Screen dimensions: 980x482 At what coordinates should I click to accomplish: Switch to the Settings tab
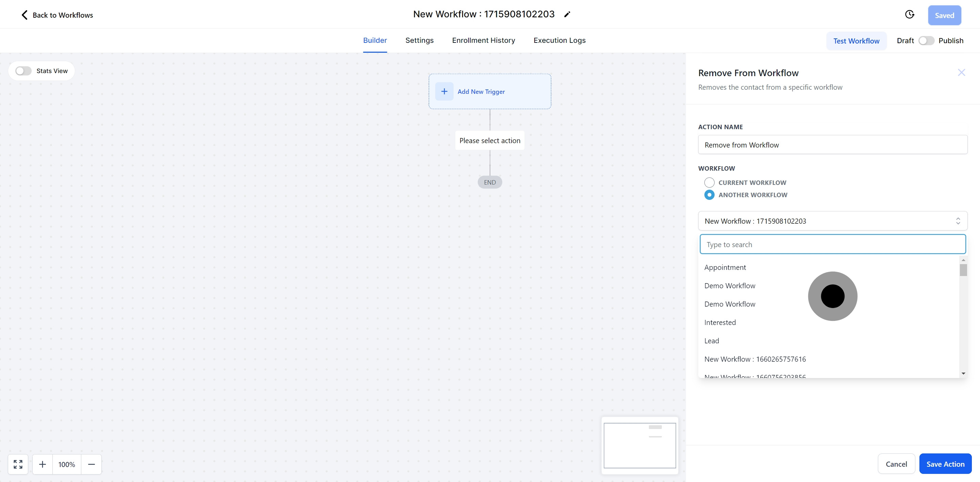419,40
